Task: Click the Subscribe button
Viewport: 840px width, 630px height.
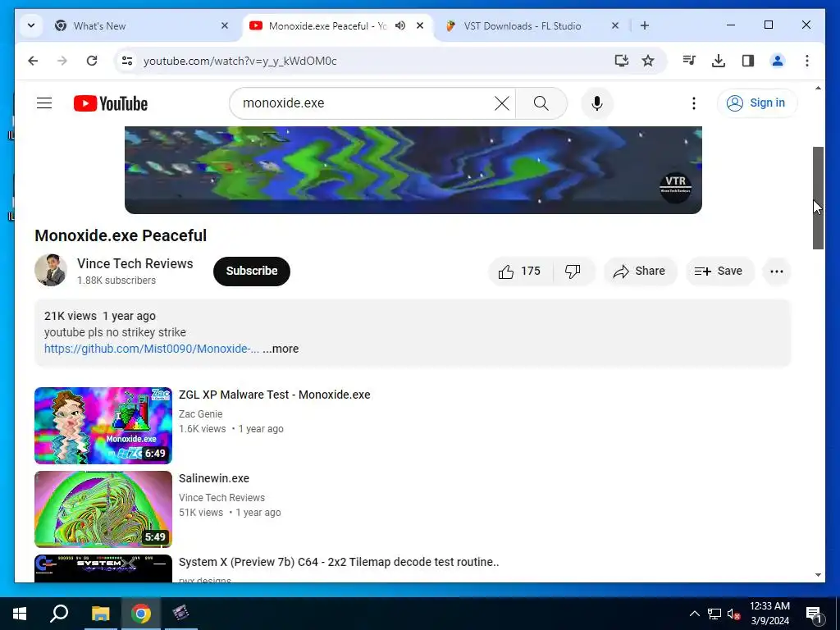Action: click(252, 271)
